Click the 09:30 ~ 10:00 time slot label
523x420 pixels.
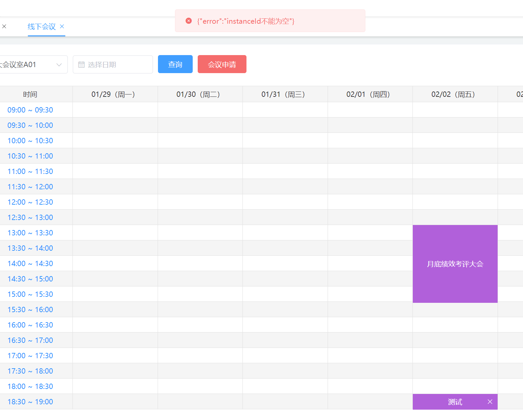[30, 125]
